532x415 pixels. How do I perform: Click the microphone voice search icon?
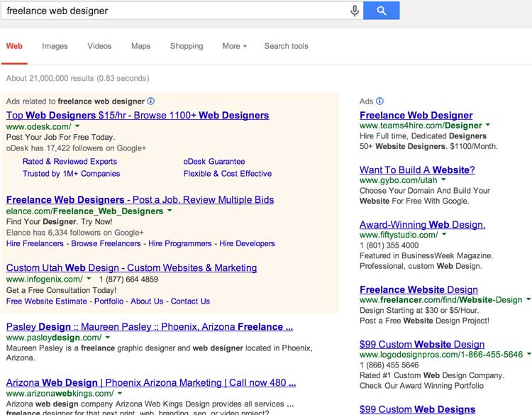click(x=355, y=11)
